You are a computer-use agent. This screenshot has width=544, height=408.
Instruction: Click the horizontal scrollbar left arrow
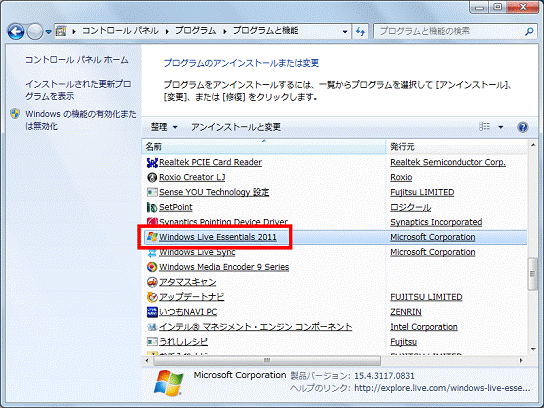147,361
